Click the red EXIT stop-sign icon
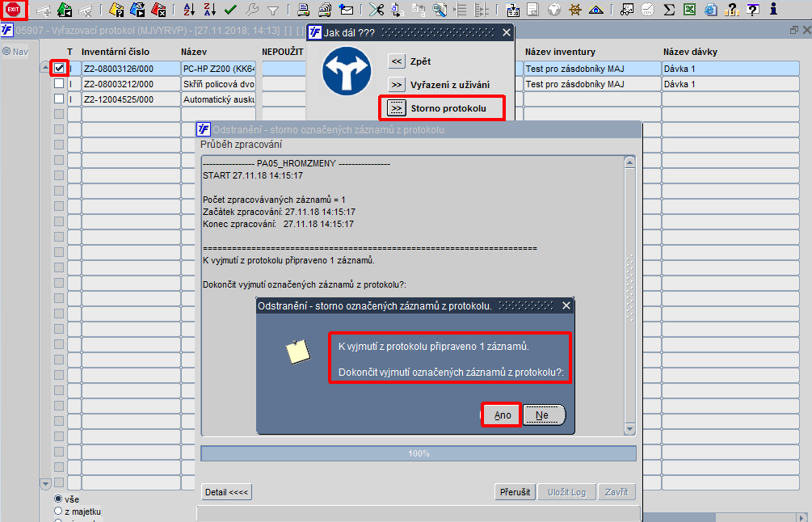 [x=13, y=10]
